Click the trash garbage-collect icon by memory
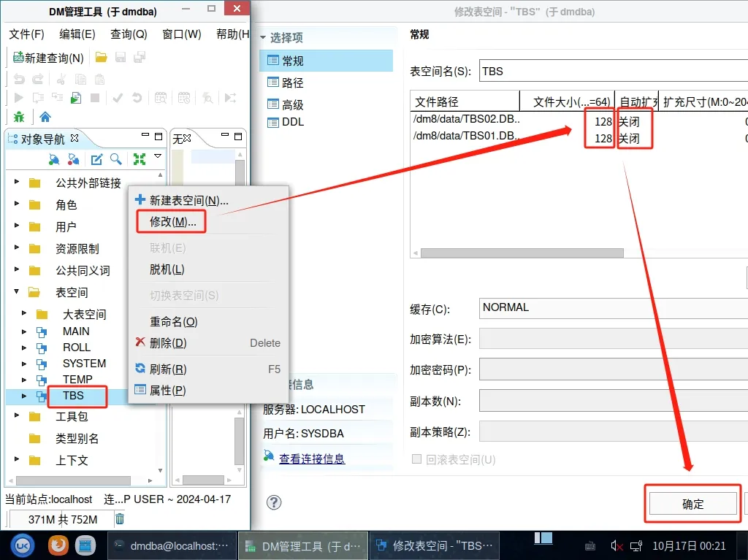 point(120,519)
